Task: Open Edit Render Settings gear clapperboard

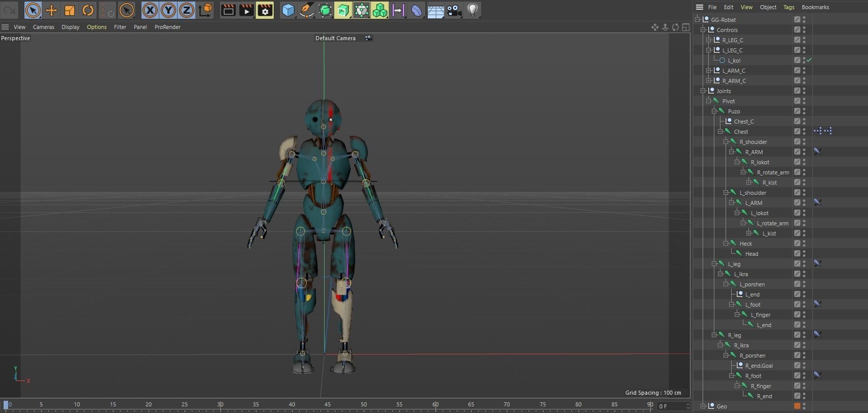Action: [265, 10]
